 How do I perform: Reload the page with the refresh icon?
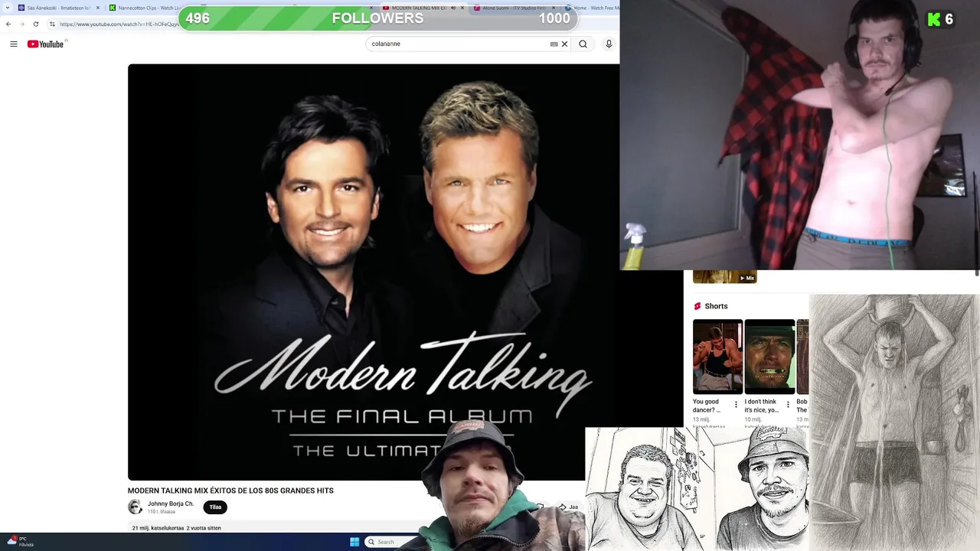click(x=36, y=24)
